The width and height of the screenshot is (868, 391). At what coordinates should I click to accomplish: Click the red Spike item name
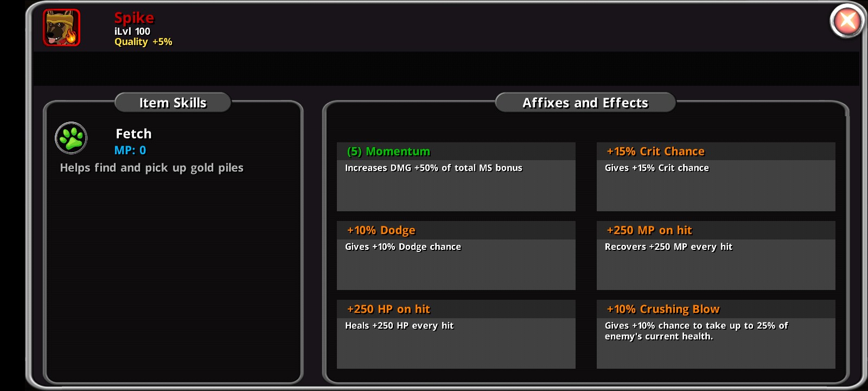134,18
